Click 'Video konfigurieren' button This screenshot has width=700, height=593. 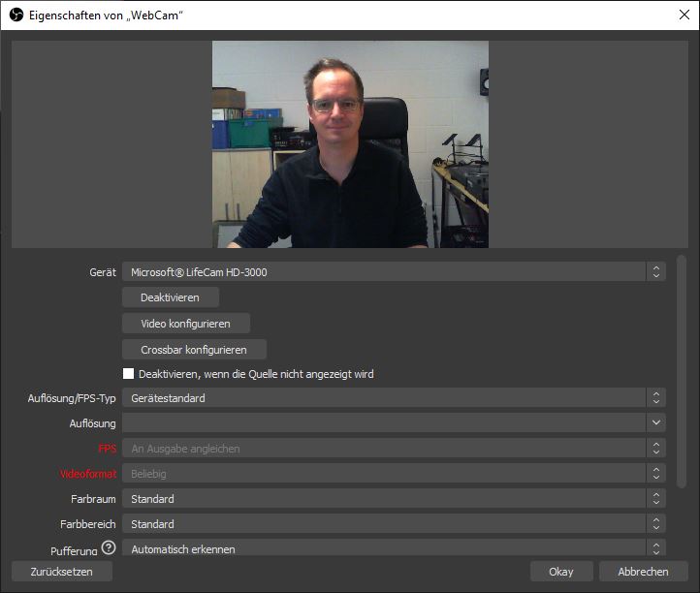click(186, 324)
